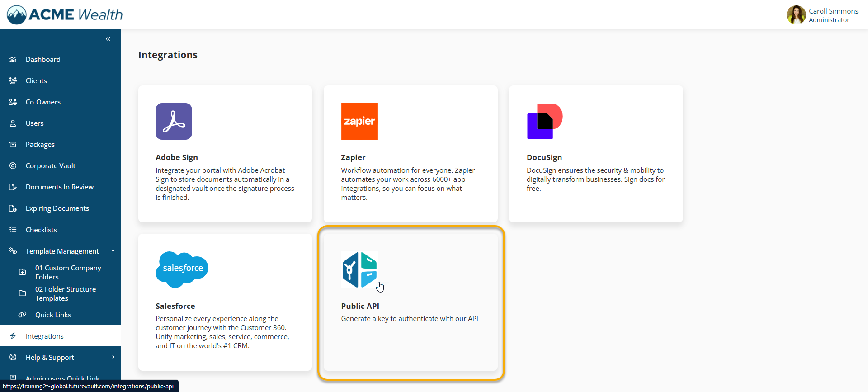Click the Co-Owners people icon

(x=13, y=102)
